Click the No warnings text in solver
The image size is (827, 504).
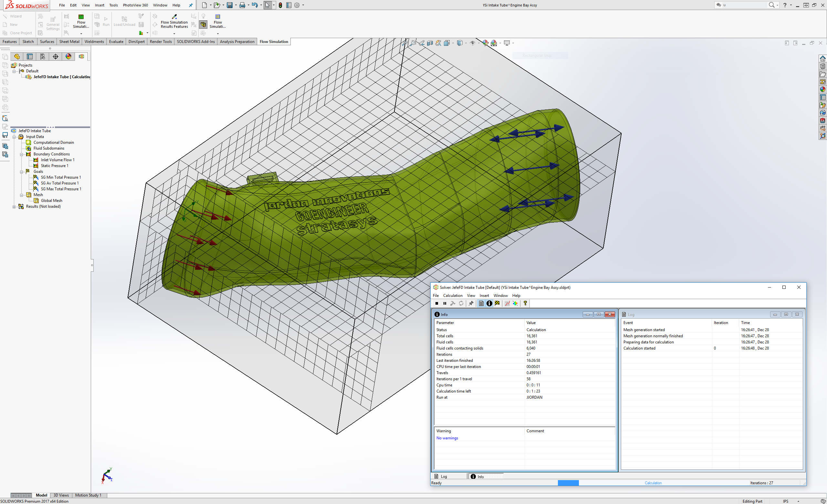tap(447, 438)
